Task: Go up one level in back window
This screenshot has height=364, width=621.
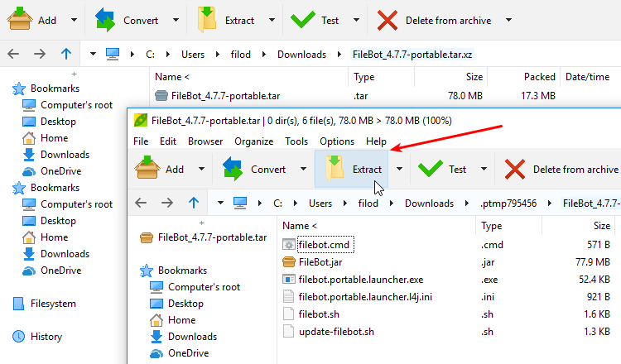Action: tap(66, 54)
